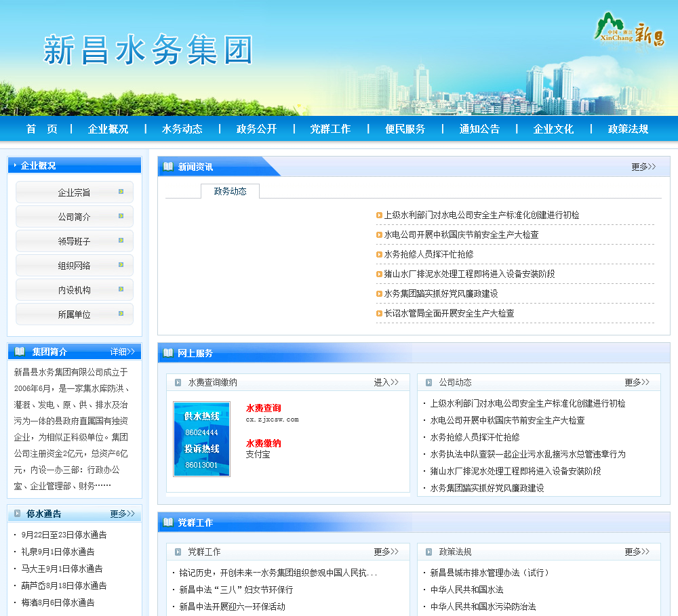Screen dimensions: 678x616
Task: Open notice 9月22日至23日停水通告
Action: point(64,535)
